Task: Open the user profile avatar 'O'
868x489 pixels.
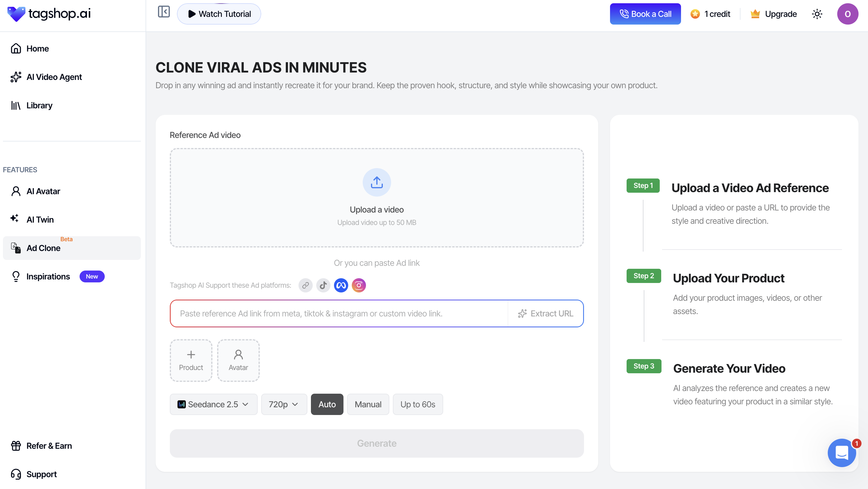Action: pyautogui.click(x=848, y=14)
